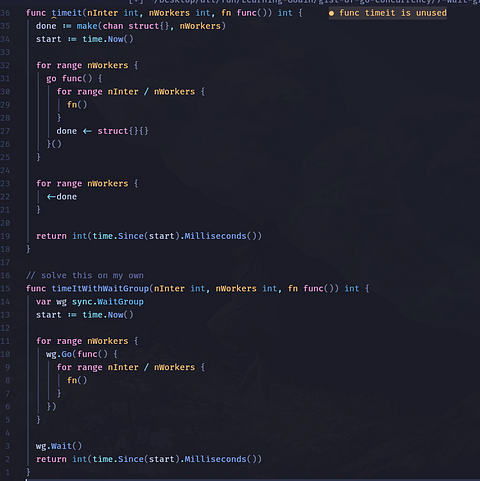Viewport: 480px width, 481px height.
Task: Click the first time.Now() call on line 34
Action: coord(108,39)
